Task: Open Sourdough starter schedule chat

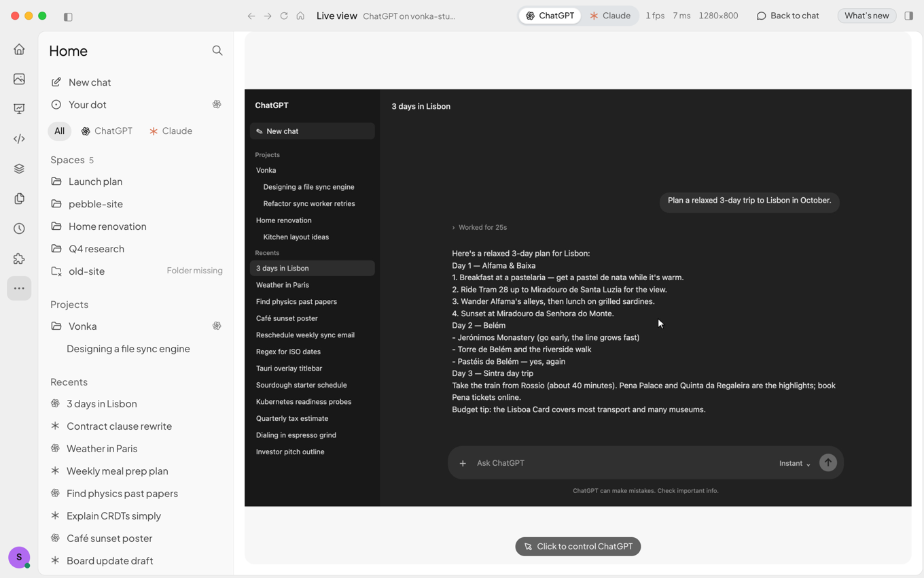Action: coord(312,385)
